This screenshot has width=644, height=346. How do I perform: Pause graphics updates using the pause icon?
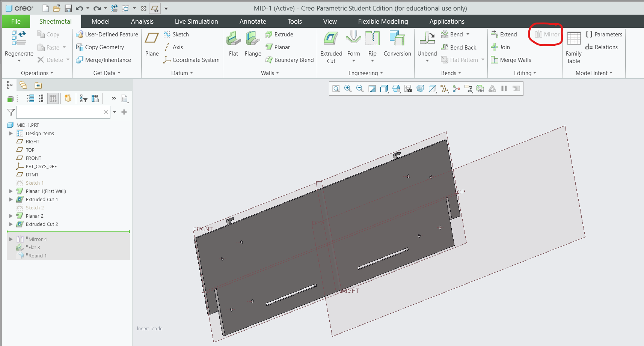pyautogui.click(x=504, y=89)
